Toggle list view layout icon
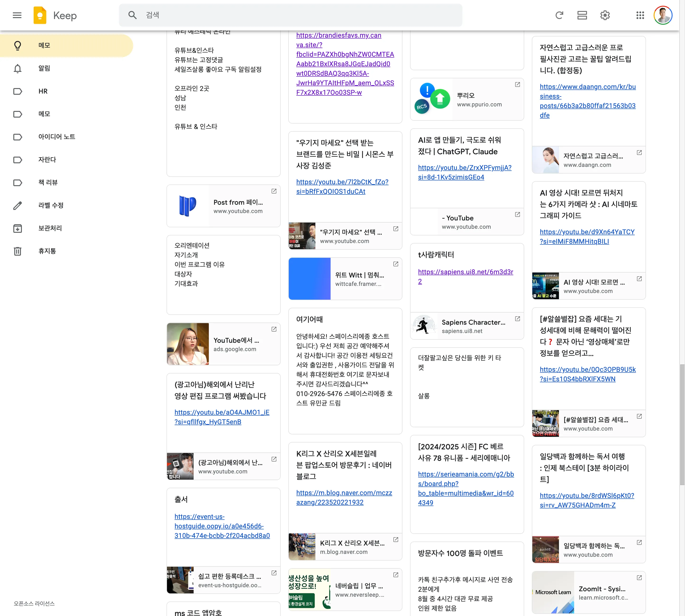Image resolution: width=685 pixels, height=616 pixels. pyautogui.click(x=582, y=15)
